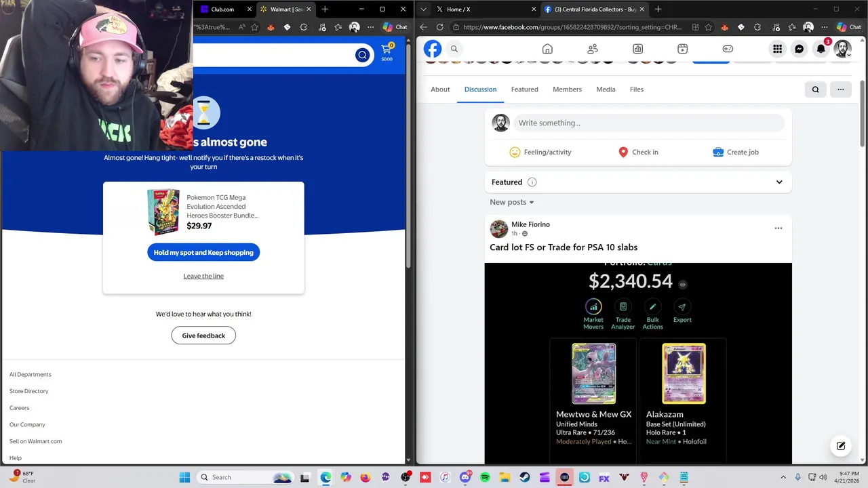This screenshot has height=488, width=868.
Task: Click the Give feedback button
Action: (x=203, y=335)
